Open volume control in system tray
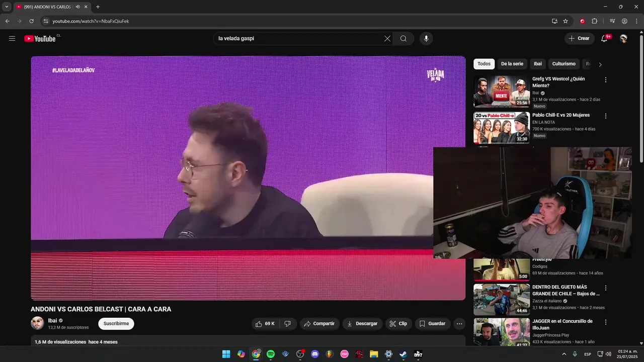 pos(608,354)
